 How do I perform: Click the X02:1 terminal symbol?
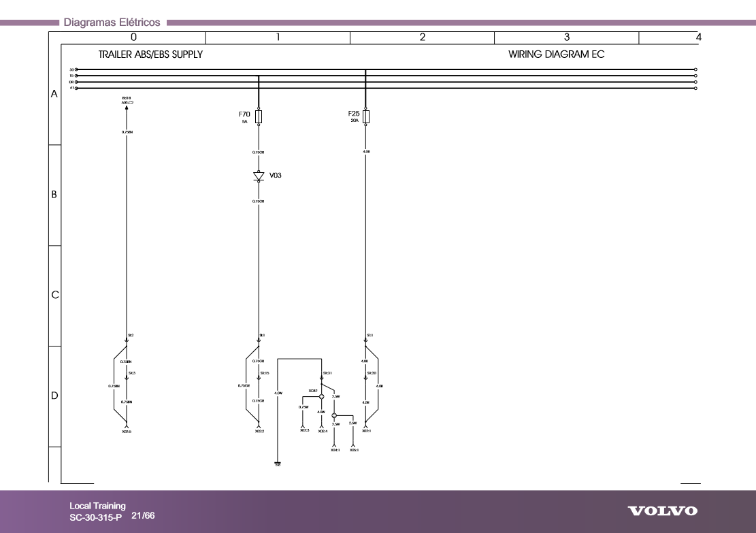click(365, 425)
